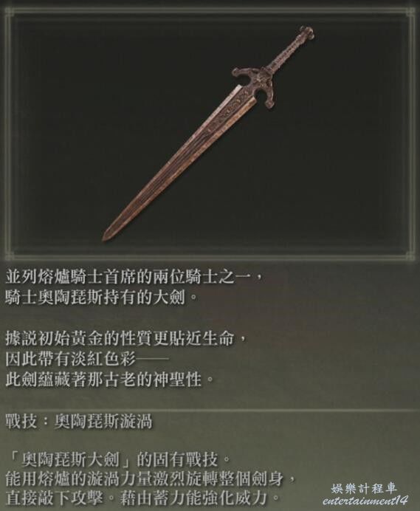Click the skill name 戰技:奧陶琵斯漩渦
This screenshot has width=420, height=511.
coord(79,422)
